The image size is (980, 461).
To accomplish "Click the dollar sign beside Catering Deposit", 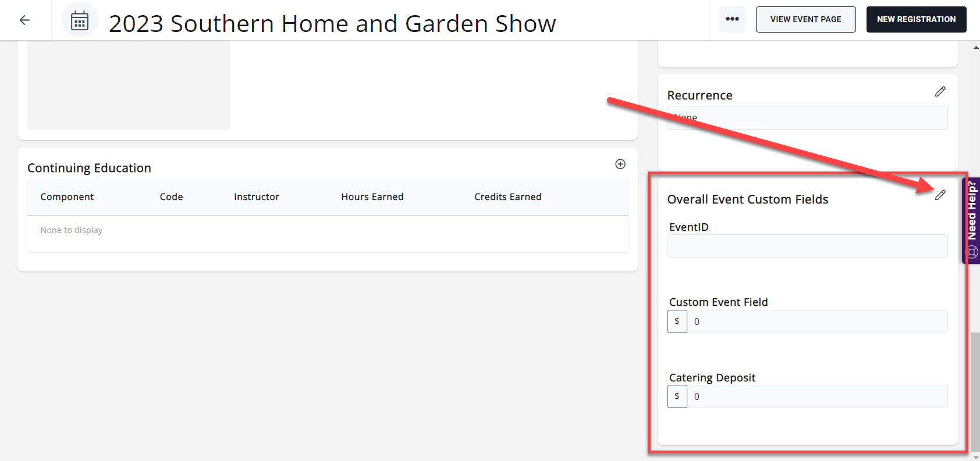I will click(x=677, y=396).
